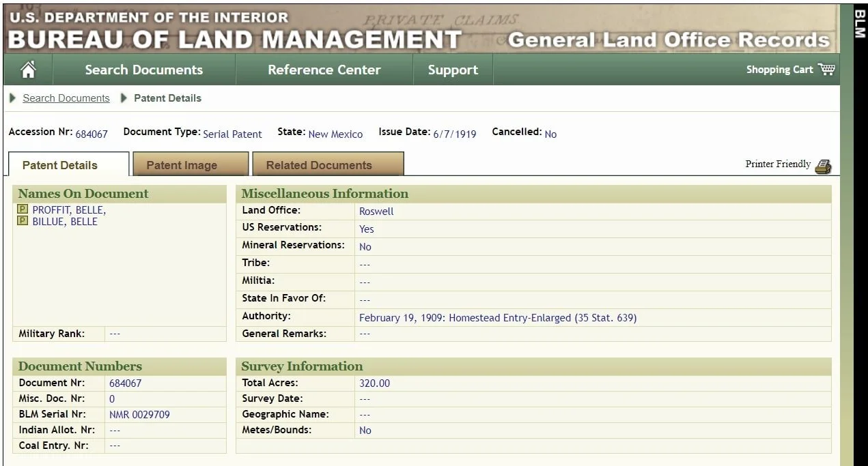Image resolution: width=868 pixels, height=466 pixels.
Task: Click Issue Date value 6/7/1919
Action: point(455,134)
